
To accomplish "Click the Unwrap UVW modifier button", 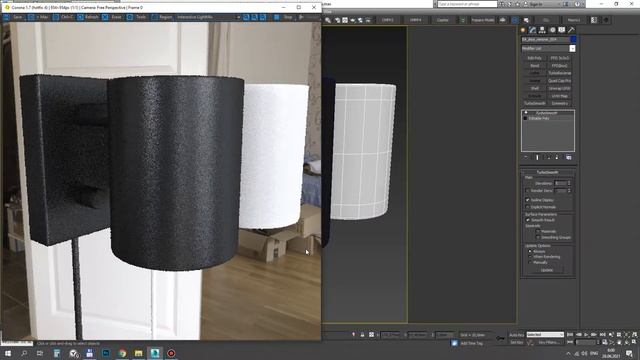I will (x=560, y=88).
